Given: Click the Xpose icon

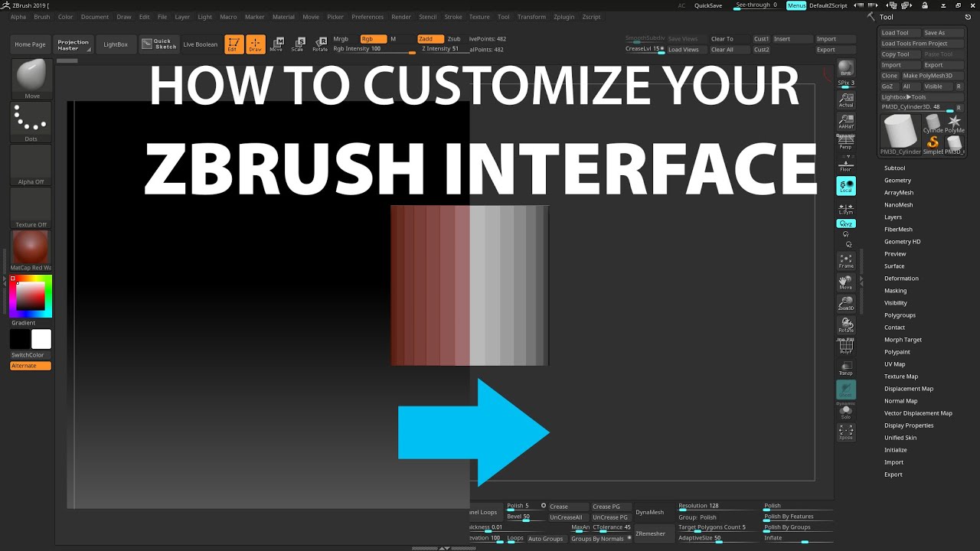Looking at the screenshot, I should 846,433.
